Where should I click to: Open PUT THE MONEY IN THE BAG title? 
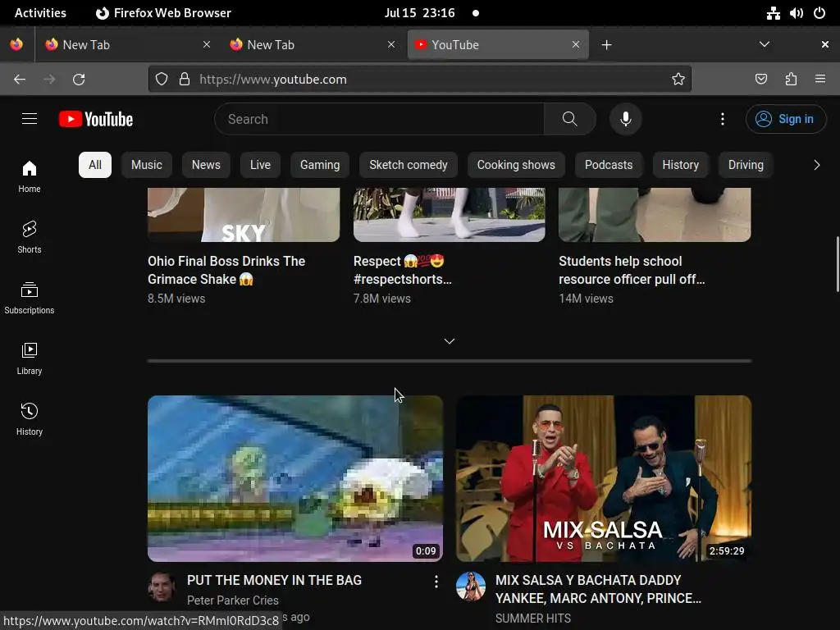coord(274,580)
